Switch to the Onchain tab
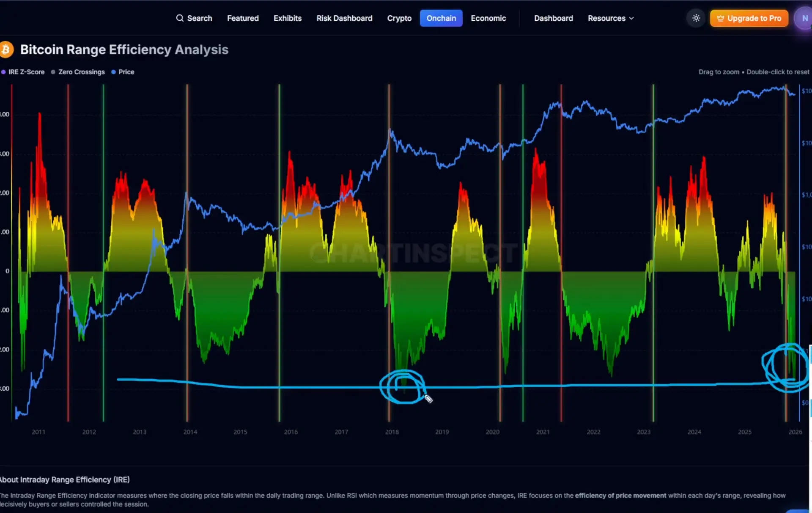This screenshot has width=812, height=513. [x=441, y=18]
